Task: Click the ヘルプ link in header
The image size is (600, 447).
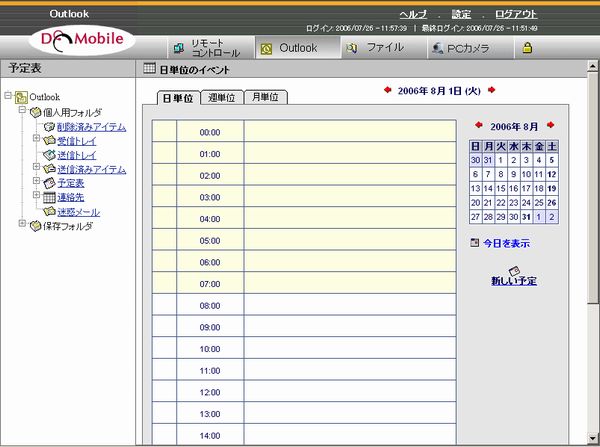Action: (413, 14)
